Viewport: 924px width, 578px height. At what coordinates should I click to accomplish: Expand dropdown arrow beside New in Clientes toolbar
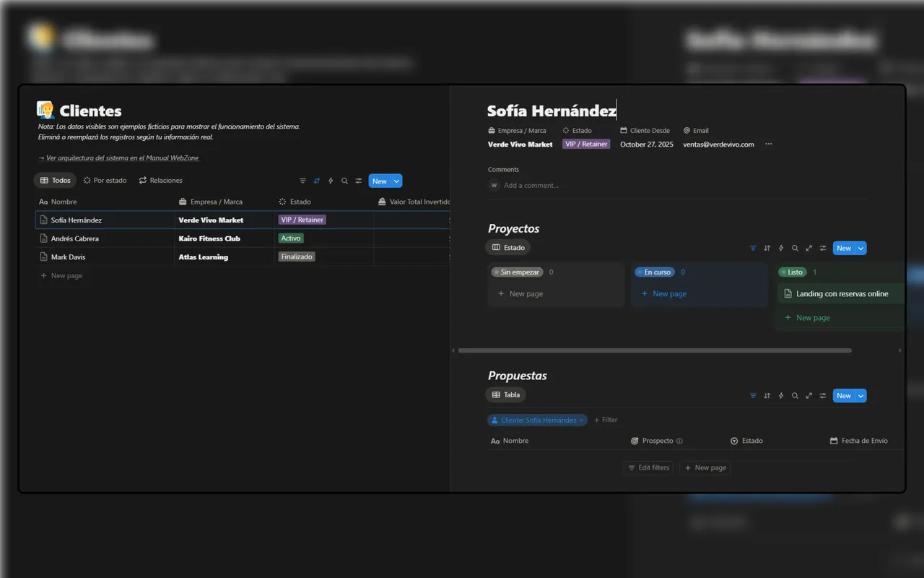pyautogui.click(x=396, y=181)
